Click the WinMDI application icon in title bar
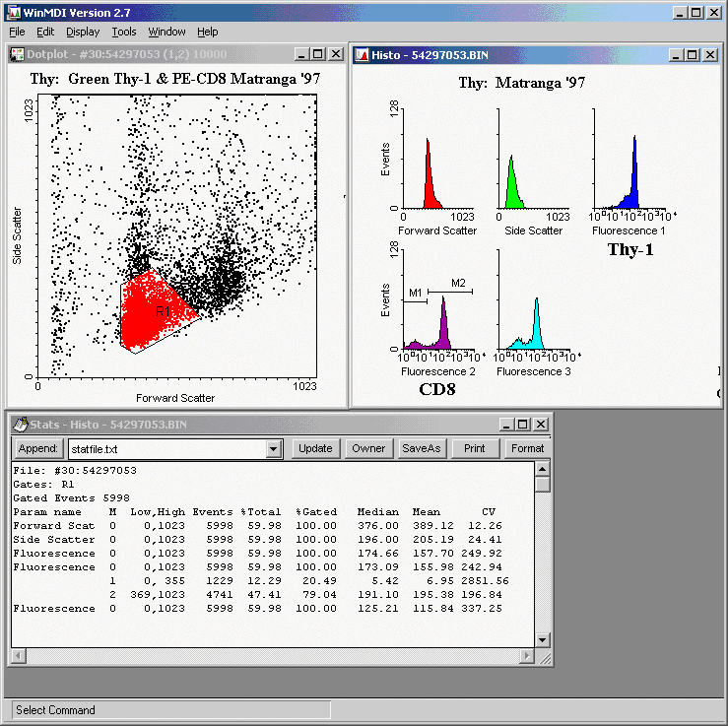Screen dimensions: 728x726 click(12, 12)
